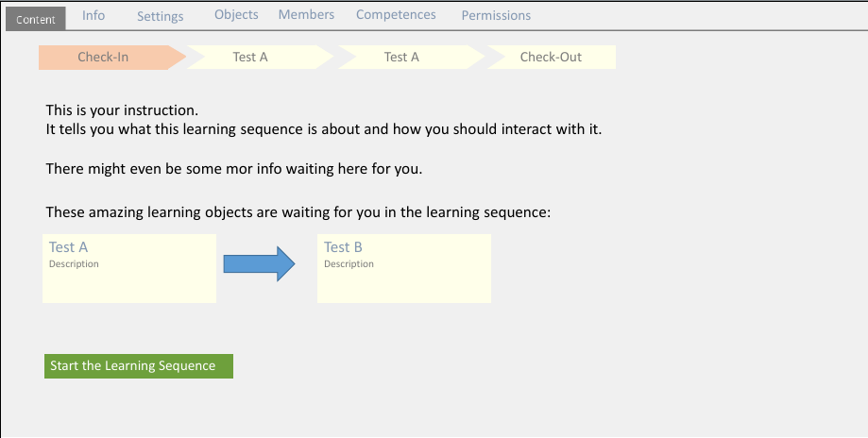Open the Settings tab
The width and height of the screenshot is (868, 438).
[x=160, y=16]
